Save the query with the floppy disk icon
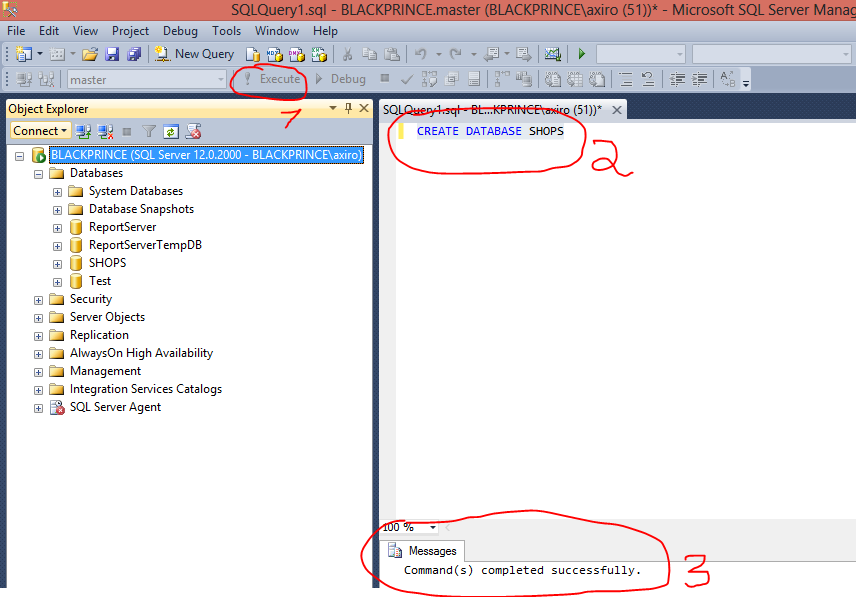Viewport: 856px width, 597px height. point(112,54)
